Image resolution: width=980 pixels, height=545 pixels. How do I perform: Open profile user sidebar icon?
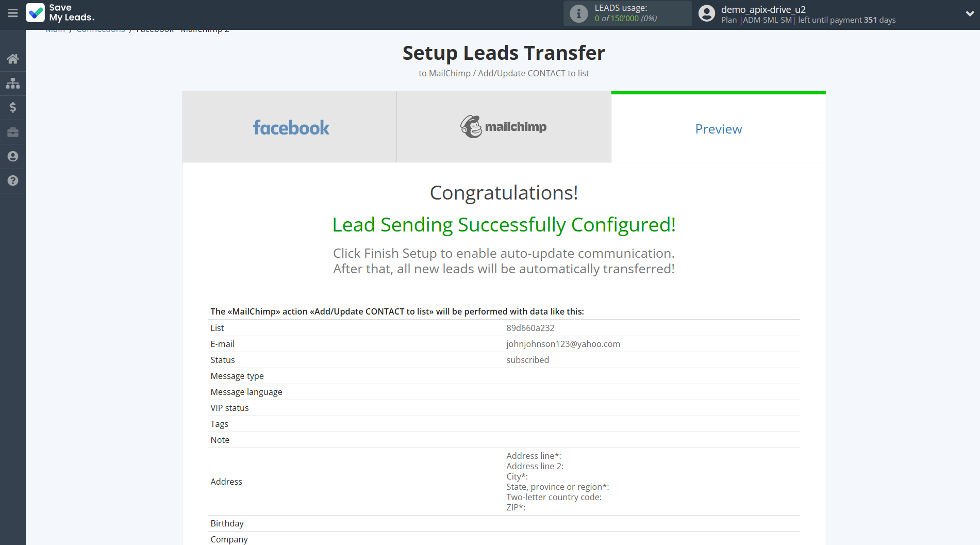click(x=13, y=156)
